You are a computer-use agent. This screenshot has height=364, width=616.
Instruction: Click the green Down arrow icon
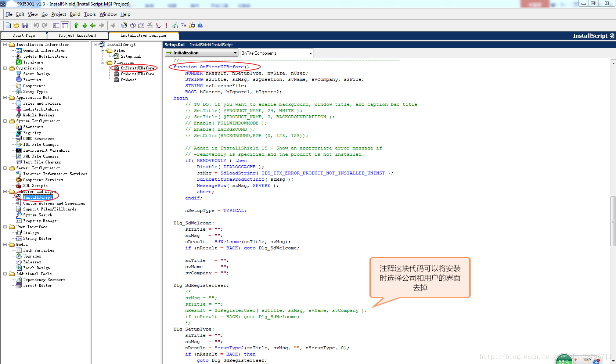coord(85,25)
